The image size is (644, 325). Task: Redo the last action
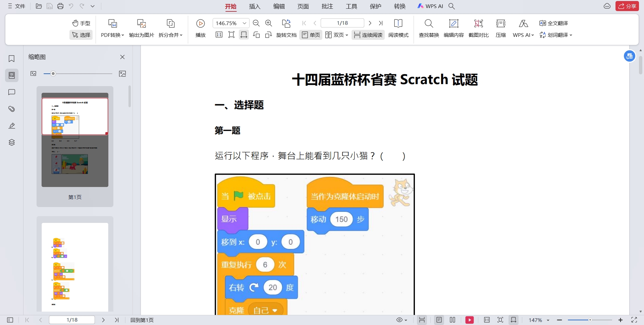pos(82,6)
